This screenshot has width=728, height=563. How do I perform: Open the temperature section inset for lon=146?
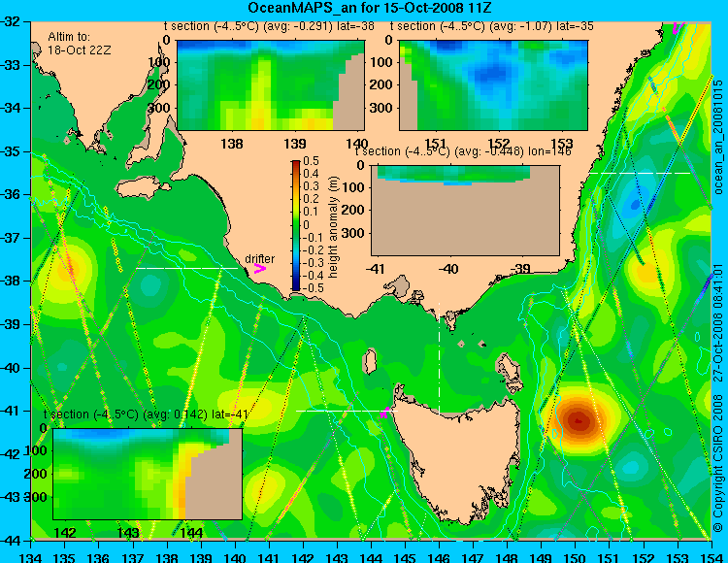pyautogui.click(x=465, y=211)
